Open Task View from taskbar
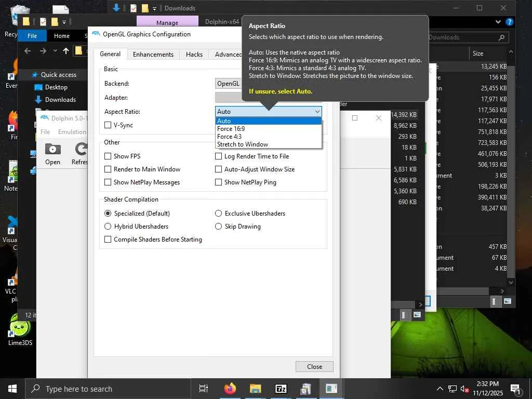This screenshot has width=532, height=399. [x=203, y=389]
